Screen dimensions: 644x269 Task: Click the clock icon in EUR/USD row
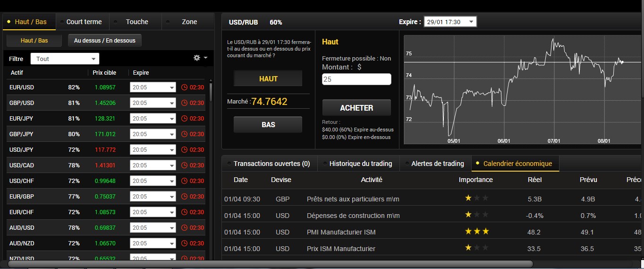pyautogui.click(x=185, y=87)
